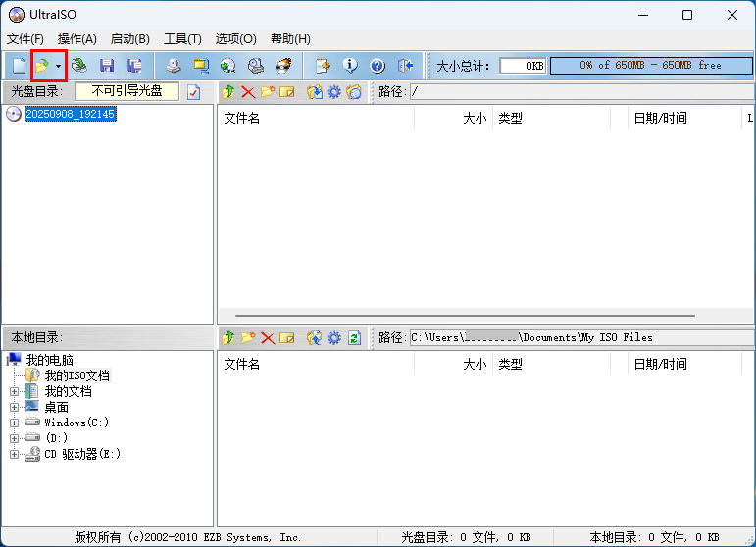756x547 pixels.
Task: Click the Mount to virtual drive icon
Action: [256, 66]
